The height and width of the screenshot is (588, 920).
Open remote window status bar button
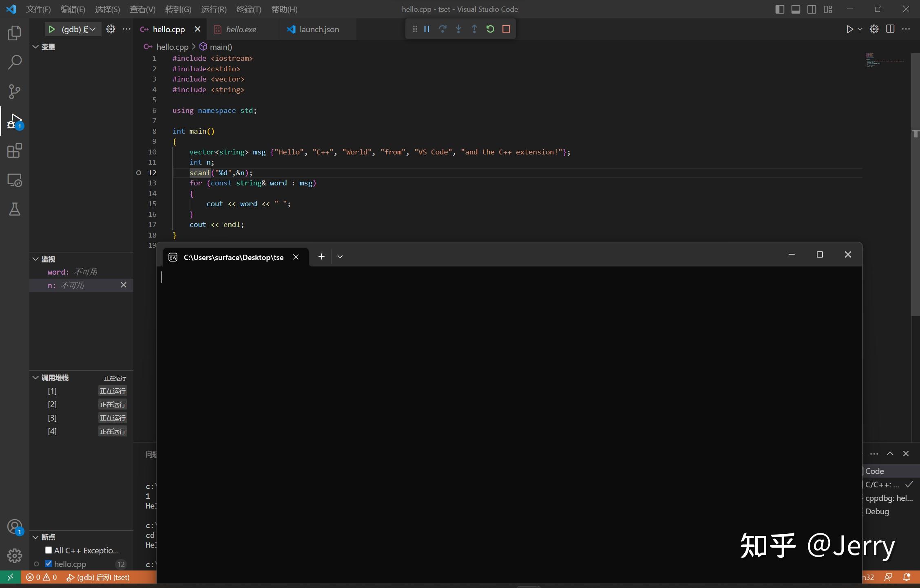coord(10,577)
